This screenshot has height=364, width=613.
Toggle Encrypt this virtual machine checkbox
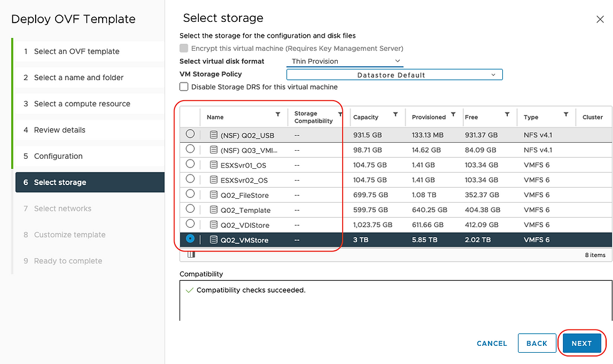coord(184,48)
